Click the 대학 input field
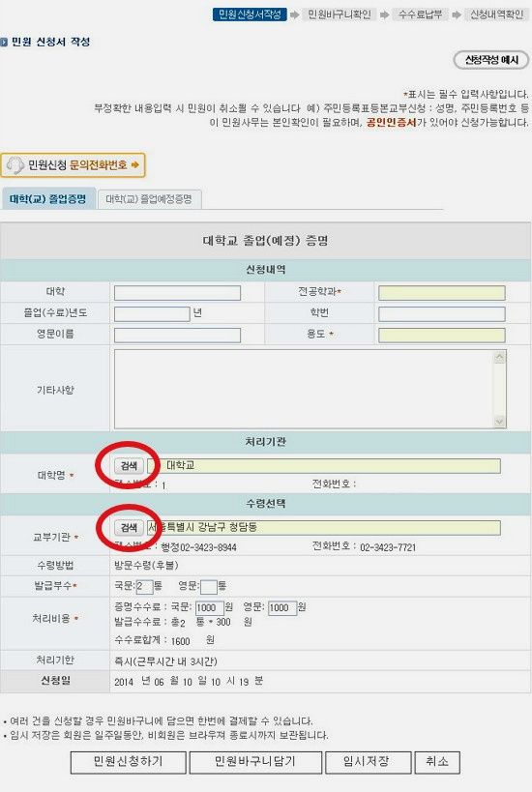The width and height of the screenshot is (532, 792). point(177,293)
